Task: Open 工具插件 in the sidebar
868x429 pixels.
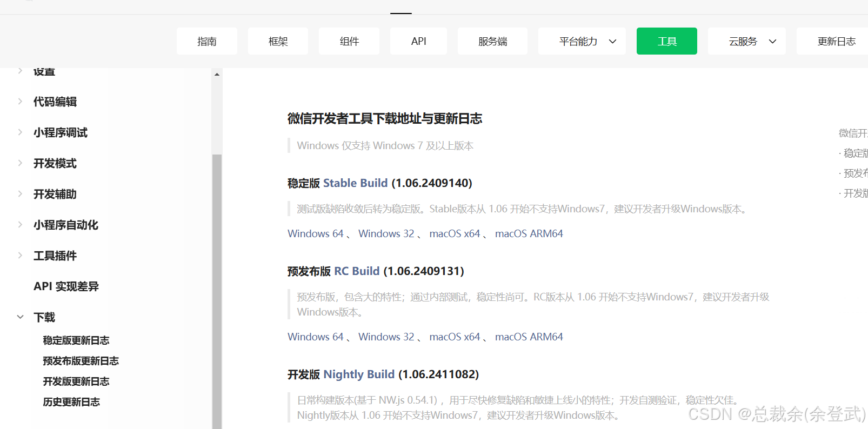Action: [x=55, y=256]
